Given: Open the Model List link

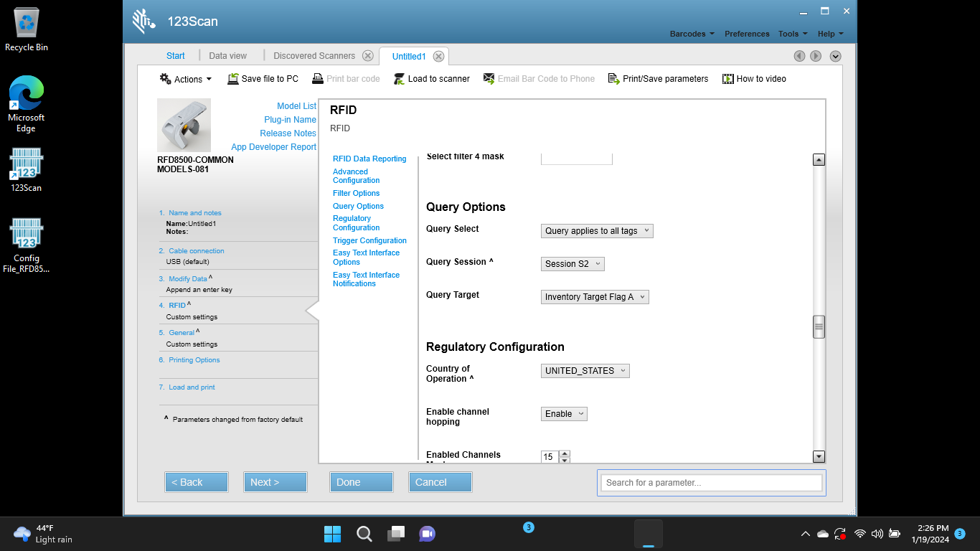Looking at the screenshot, I should pos(296,106).
